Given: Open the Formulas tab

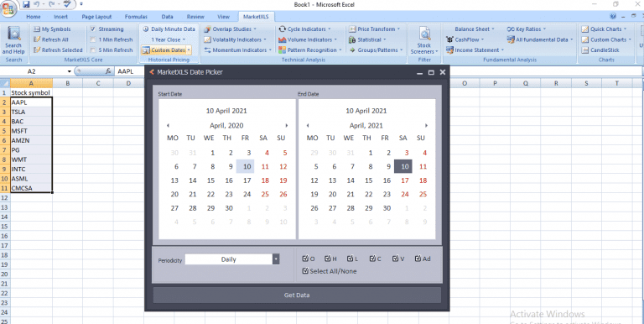Looking at the screenshot, I should click(x=136, y=17).
